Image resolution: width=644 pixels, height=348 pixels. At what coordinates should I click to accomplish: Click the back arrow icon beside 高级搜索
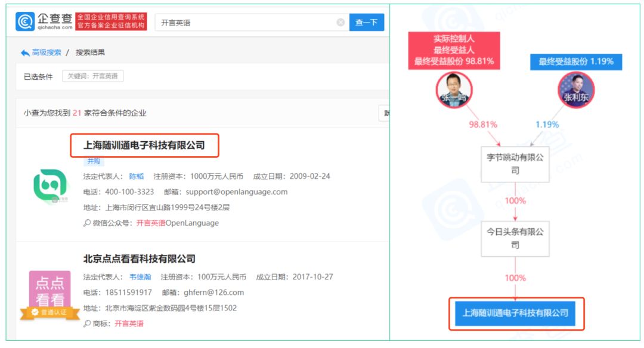click(25, 53)
